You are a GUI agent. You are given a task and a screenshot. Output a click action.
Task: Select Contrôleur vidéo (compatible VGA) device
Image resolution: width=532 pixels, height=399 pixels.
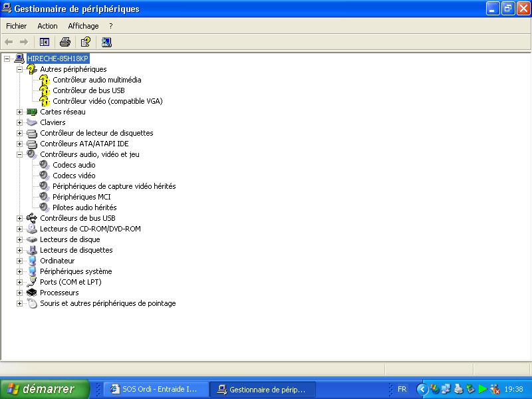tap(108, 101)
